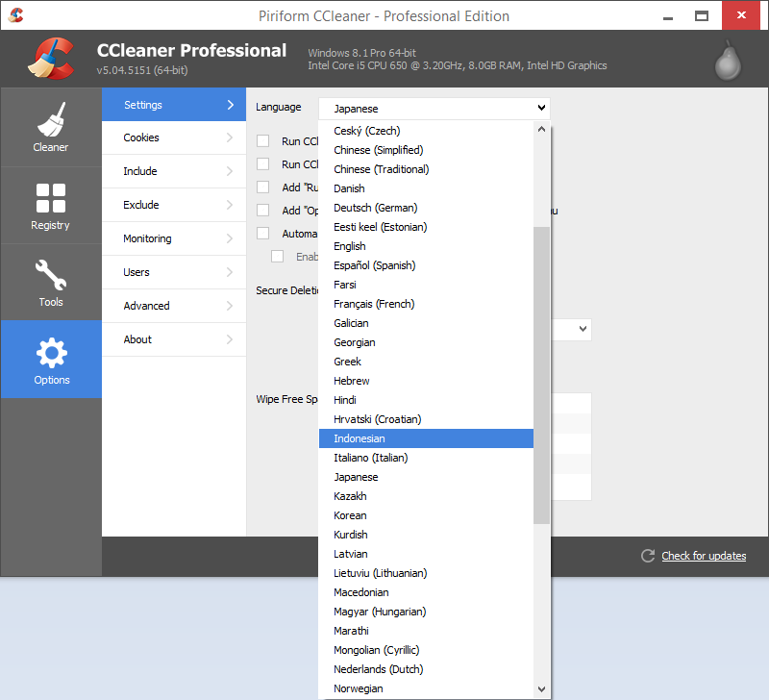Open the Cookies tab
The image size is (769, 700).
[x=174, y=137]
